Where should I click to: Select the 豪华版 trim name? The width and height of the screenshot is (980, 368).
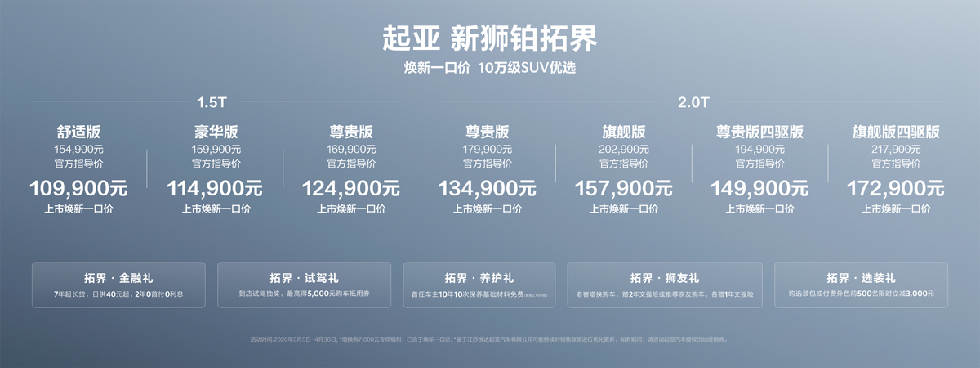point(215,132)
